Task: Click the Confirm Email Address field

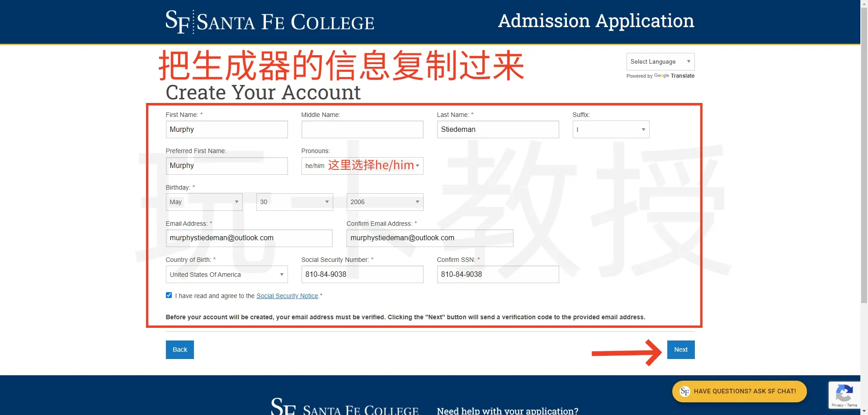Action: pyautogui.click(x=429, y=238)
